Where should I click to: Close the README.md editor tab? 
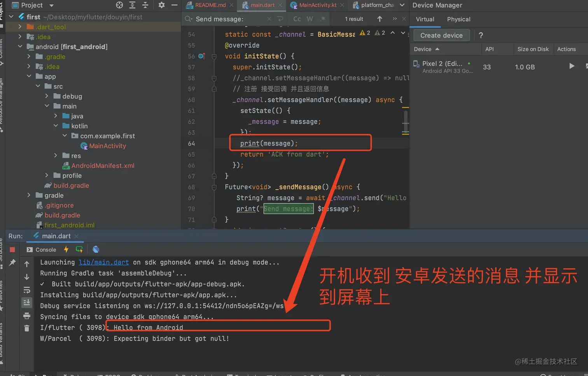[x=231, y=5]
